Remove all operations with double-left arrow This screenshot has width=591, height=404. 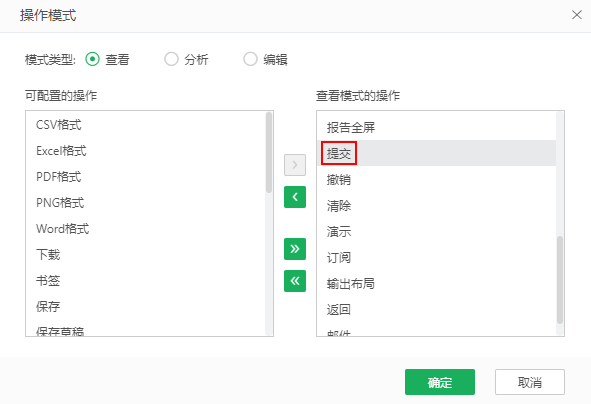coord(295,281)
